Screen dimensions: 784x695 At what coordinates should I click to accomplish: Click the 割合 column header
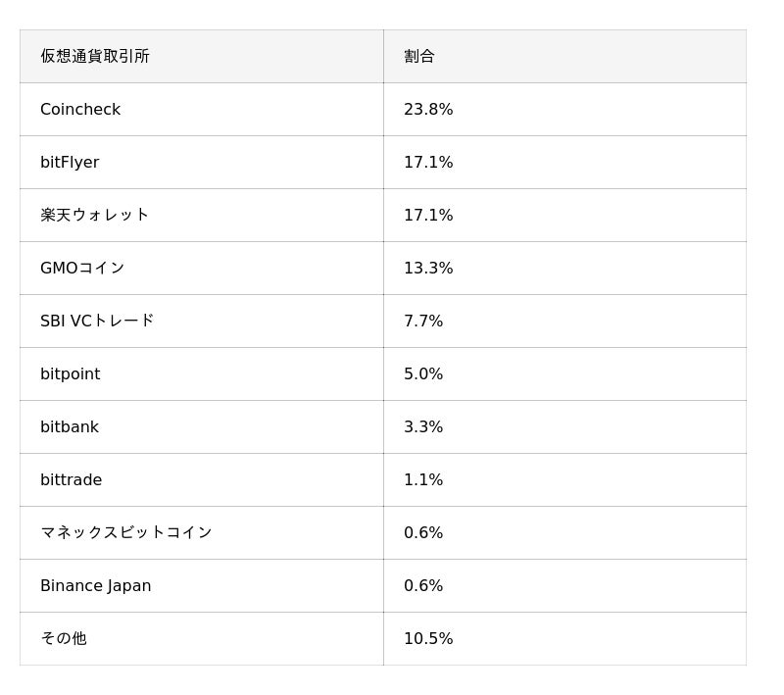(419, 56)
